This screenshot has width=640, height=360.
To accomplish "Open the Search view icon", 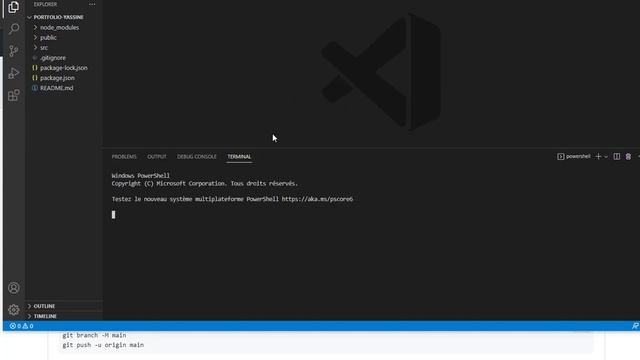I will [13, 29].
